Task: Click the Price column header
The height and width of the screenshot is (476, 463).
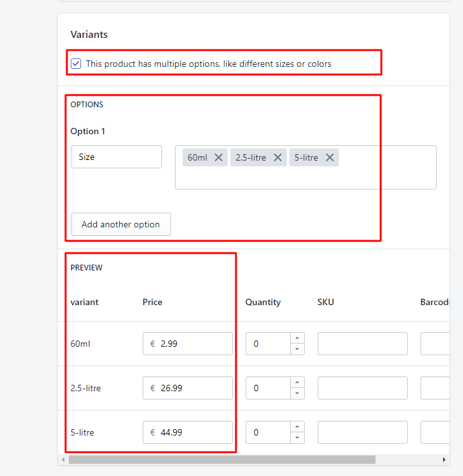Action: click(152, 302)
